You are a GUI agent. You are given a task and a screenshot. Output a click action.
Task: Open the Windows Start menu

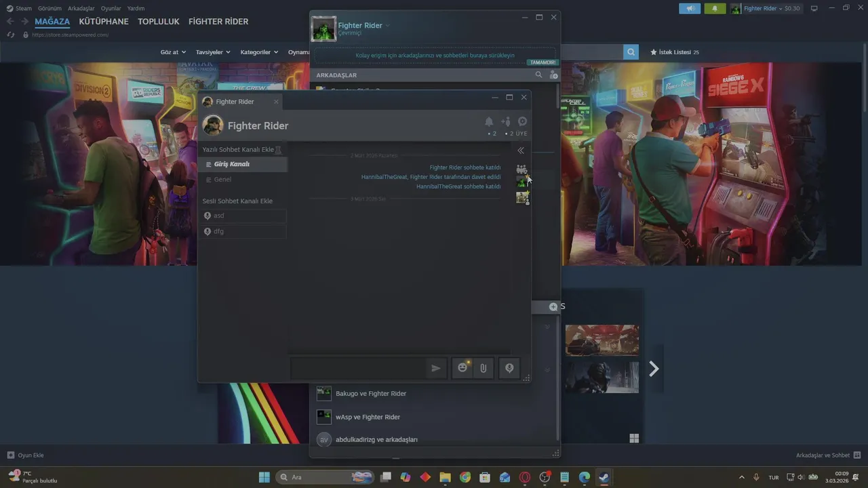pos(264,477)
